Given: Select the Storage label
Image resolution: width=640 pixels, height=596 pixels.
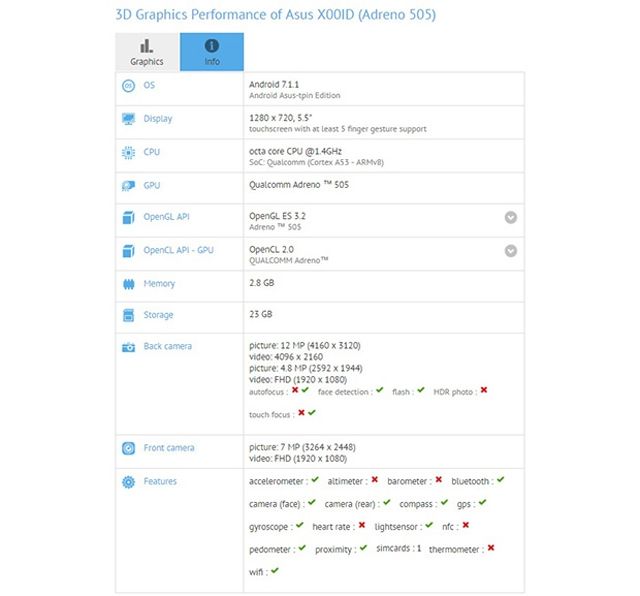Looking at the screenshot, I should tap(158, 315).
